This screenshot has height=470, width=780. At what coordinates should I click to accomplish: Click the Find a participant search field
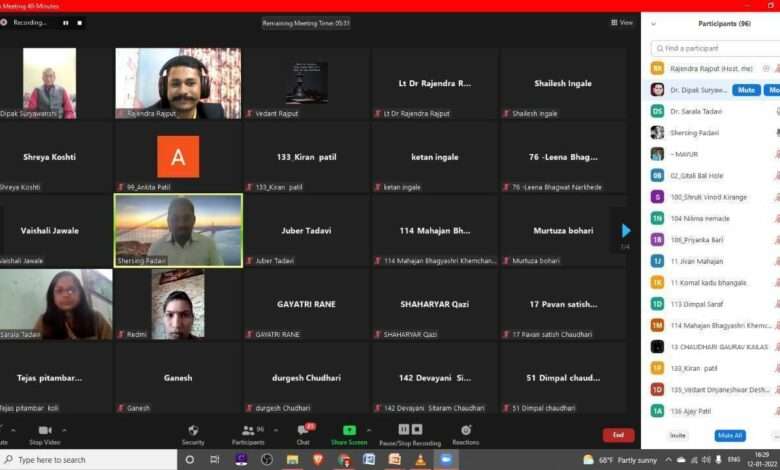[712, 48]
